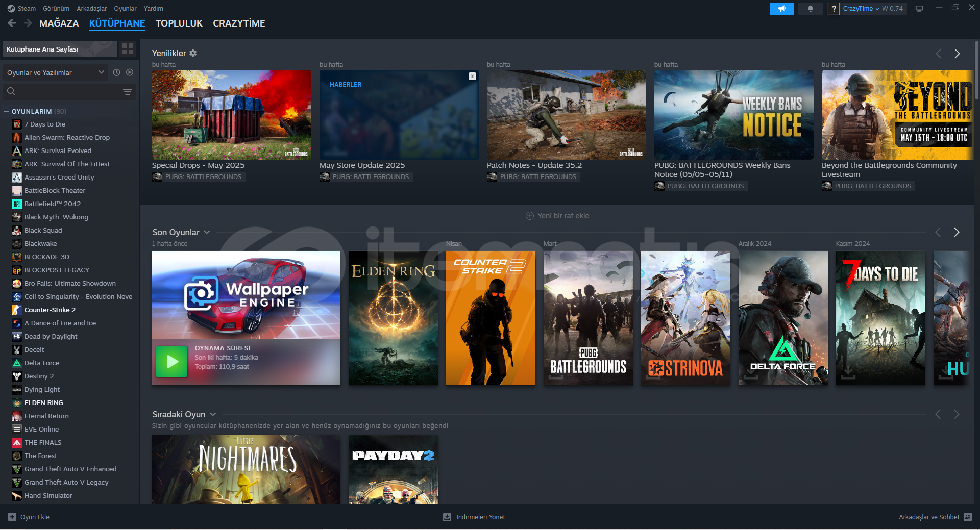Click the main content vertical scrollbar

pyautogui.click(x=976, y=70)
